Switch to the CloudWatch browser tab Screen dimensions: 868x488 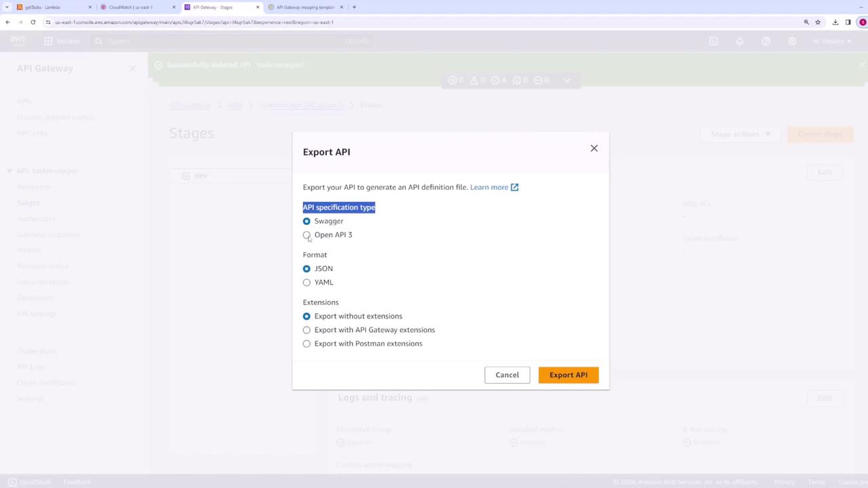(x=136, y=7)
